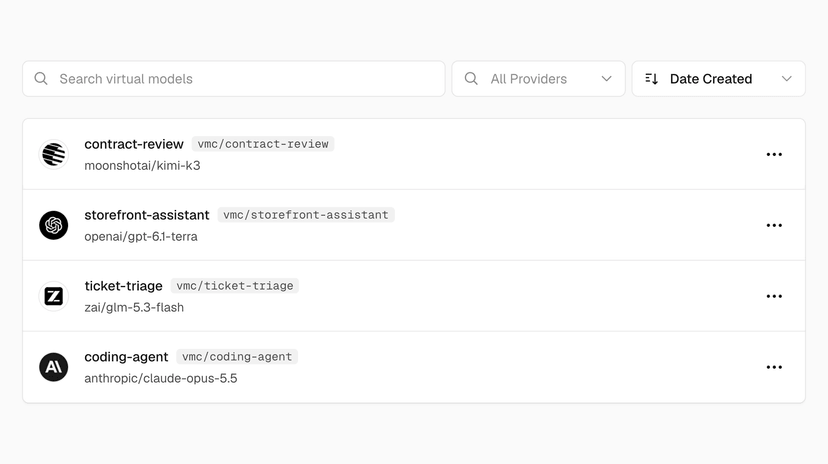This screenshot has height=464, width=828.
Task: Click the Z.ai logo beside ticket-triage
Action: coord(53,296)
